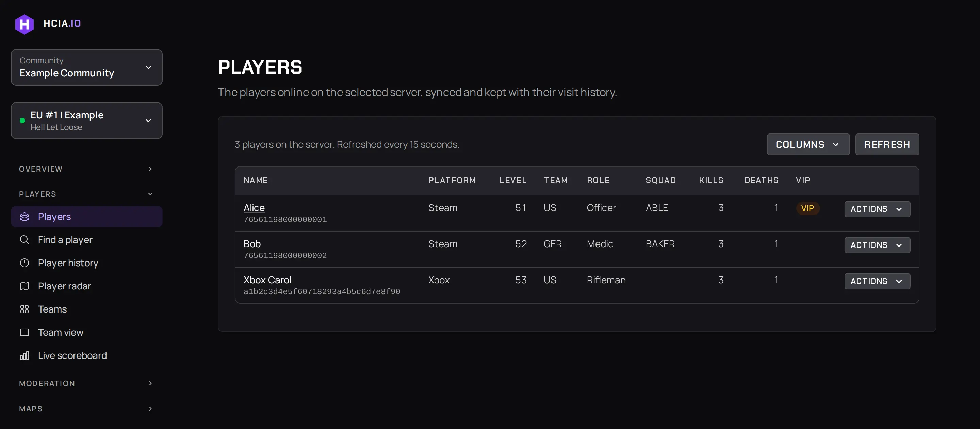The width and height of the screenshot is (980, 429).
Task: Expand the Maps sidebar section
Action: click(87, 409)
